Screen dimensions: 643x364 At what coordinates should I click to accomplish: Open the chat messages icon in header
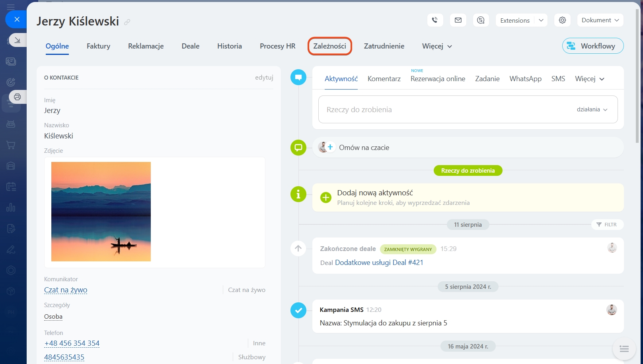[x=481, y=20]
